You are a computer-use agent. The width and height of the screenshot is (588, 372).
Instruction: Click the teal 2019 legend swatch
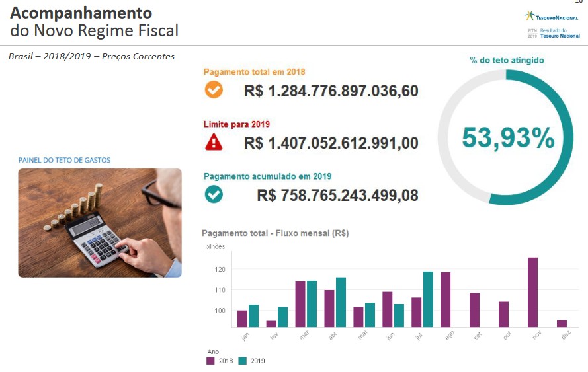tap(242, 361)
